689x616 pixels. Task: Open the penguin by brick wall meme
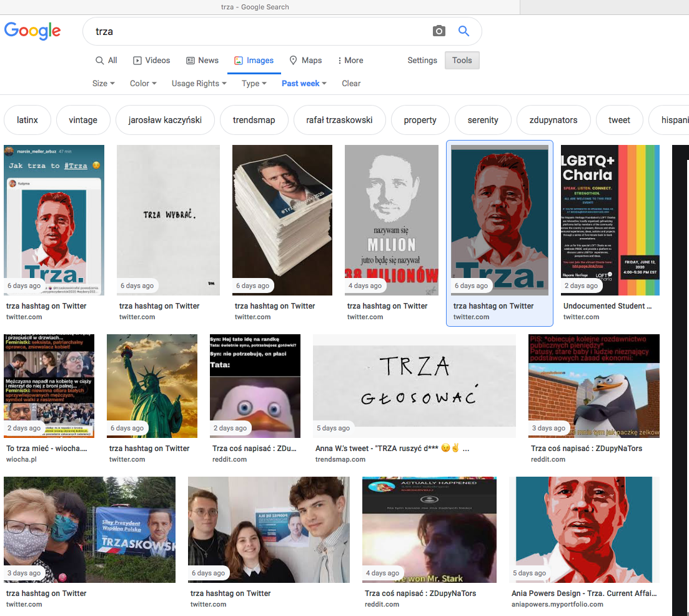[594, 385]
